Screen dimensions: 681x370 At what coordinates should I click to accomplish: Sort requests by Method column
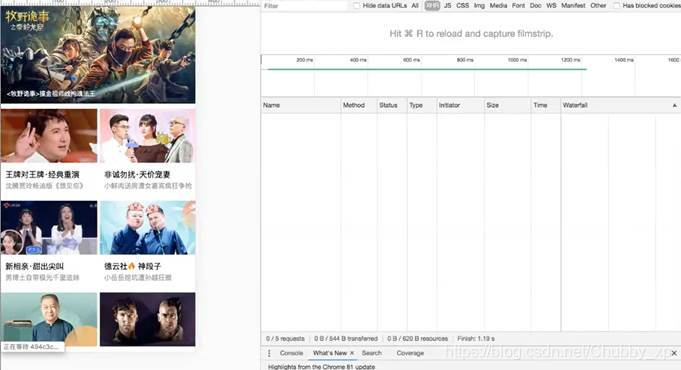pos(359,105)
